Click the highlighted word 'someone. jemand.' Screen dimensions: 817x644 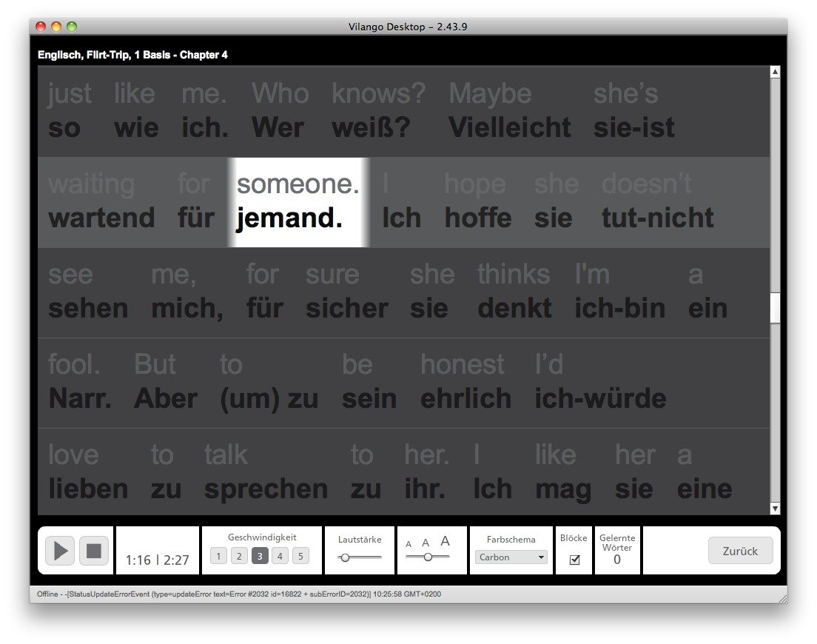(x=298, y=201)
